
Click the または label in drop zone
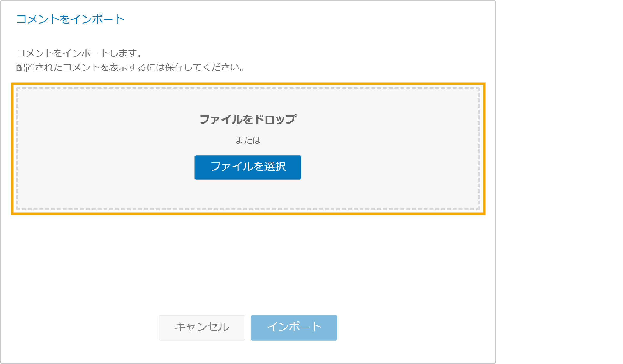(x=248, y=140)
